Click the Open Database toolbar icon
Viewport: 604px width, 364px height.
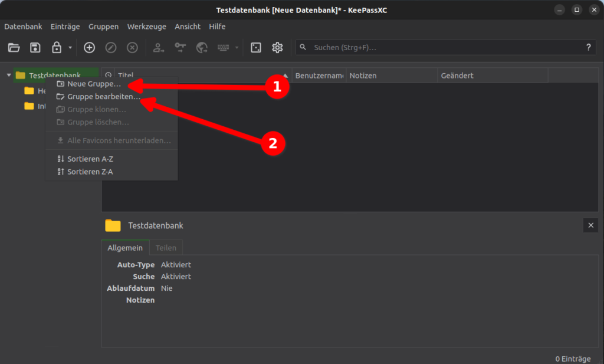[x=14, y=47]
